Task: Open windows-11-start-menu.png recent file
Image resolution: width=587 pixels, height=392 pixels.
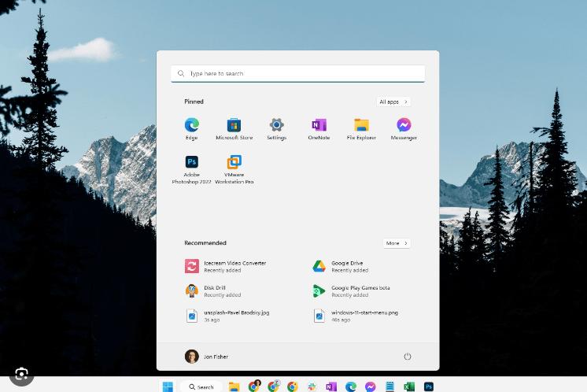Action: [x=356, y=316]
